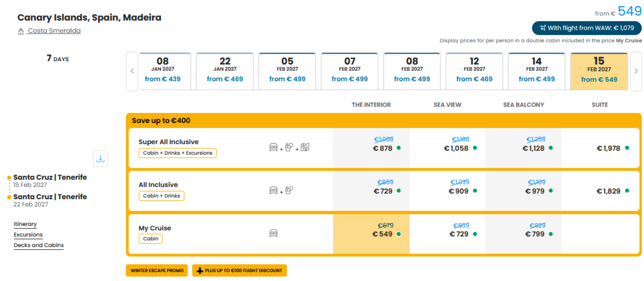The image size is (644, 281).
Task: Click the bed icon in All Inclusive row
Action: (x=273, y=190)
